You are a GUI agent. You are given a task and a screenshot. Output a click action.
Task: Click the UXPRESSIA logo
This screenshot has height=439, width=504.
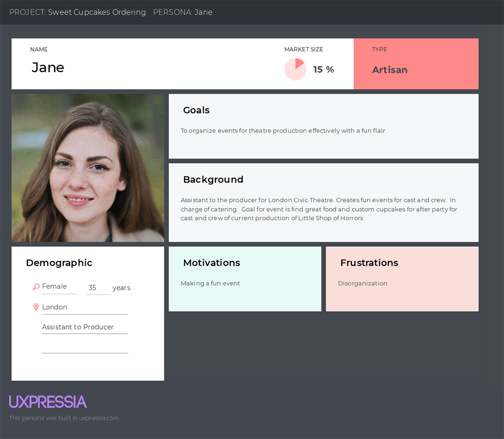coord(48,402)
